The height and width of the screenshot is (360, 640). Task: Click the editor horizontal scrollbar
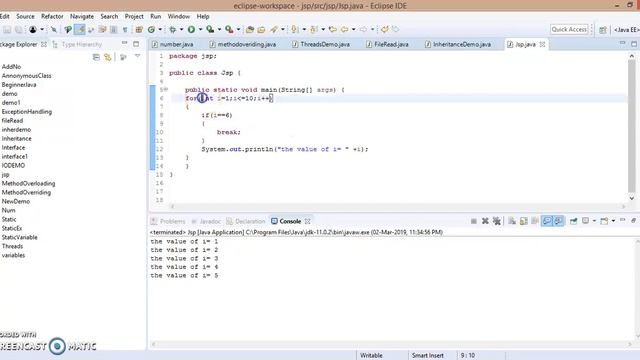coord(398,207)
